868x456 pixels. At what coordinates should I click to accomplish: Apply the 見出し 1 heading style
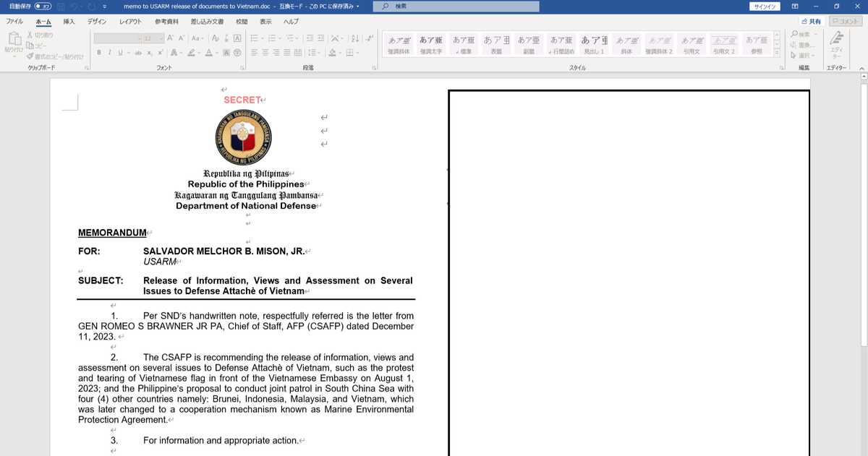[x=595, y=45]
